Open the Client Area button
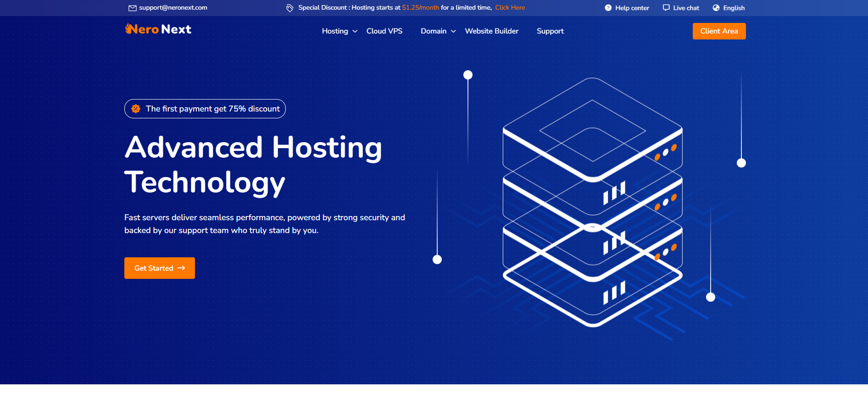This screenshot has width=868, height=416. 719,31
